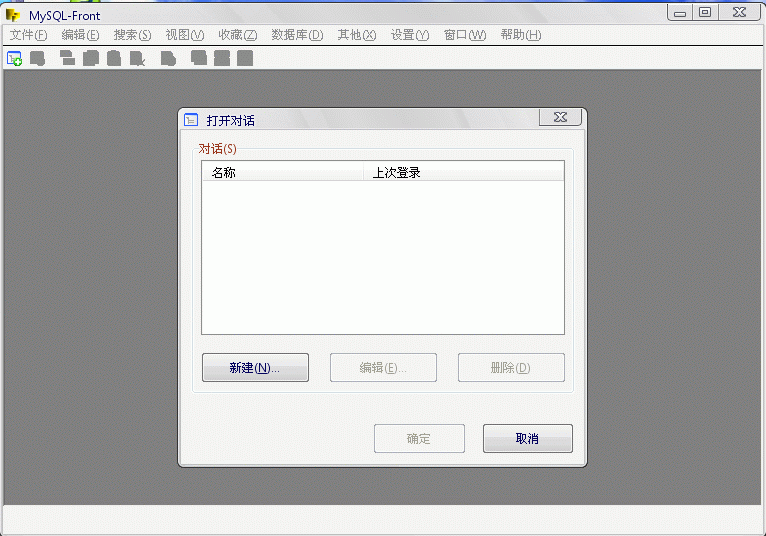The height and width of the screenshot is (536, 766).
Task: Minimize the MySQL-Front window
Action: [x=680, y=13]
